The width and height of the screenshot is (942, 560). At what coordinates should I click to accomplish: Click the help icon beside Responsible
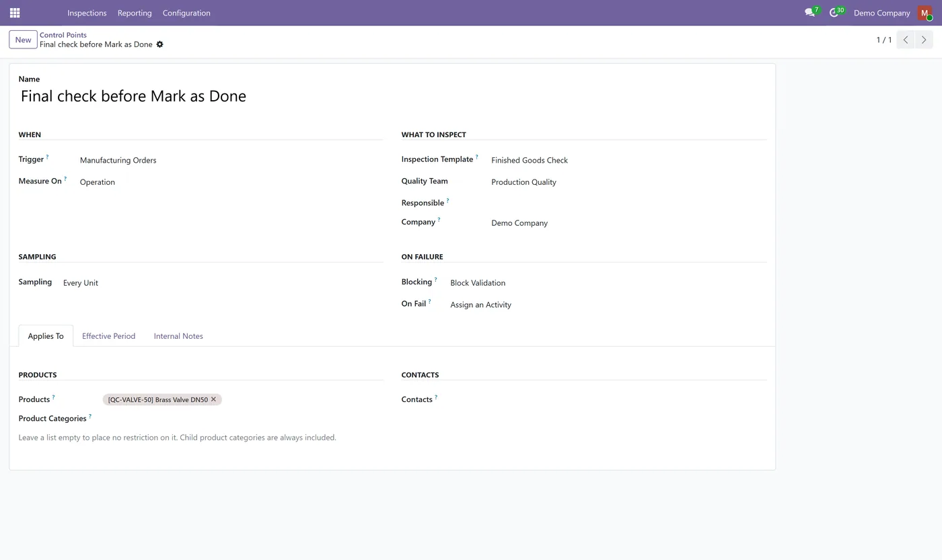coord(447,200)
